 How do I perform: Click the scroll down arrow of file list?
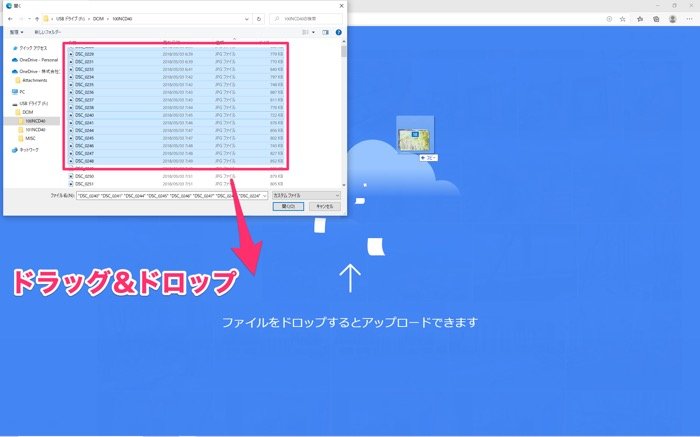pyautogui.click(x=344, y=185)
